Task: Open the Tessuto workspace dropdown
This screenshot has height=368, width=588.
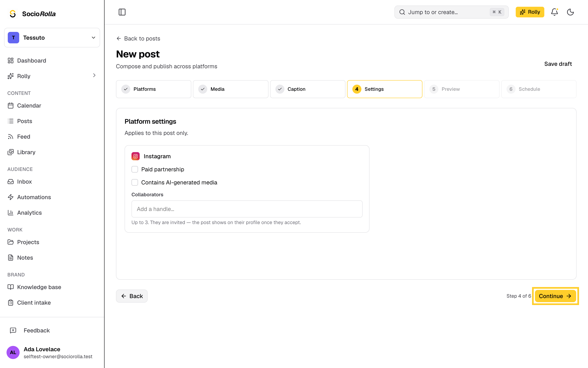Action: pos(52,38)
